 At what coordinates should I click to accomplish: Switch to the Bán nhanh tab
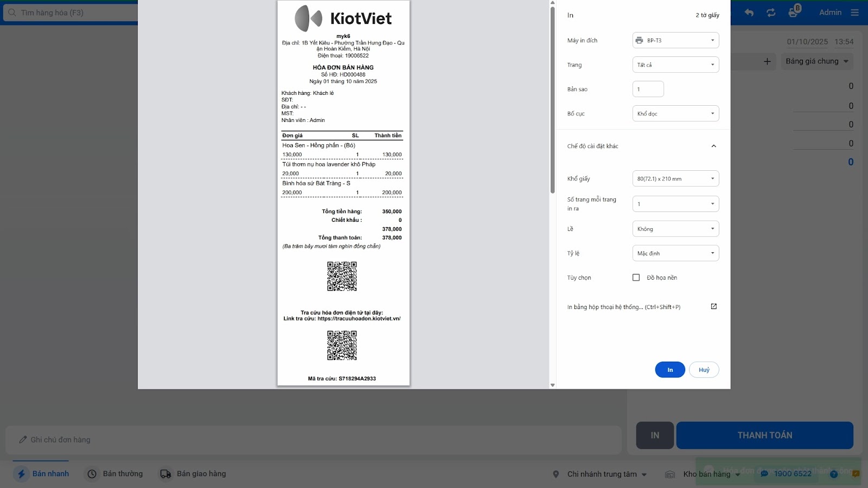point(42,474)
